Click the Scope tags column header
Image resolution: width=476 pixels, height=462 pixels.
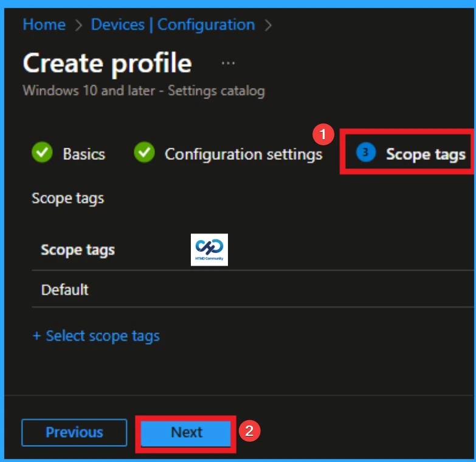coord(78,250)
